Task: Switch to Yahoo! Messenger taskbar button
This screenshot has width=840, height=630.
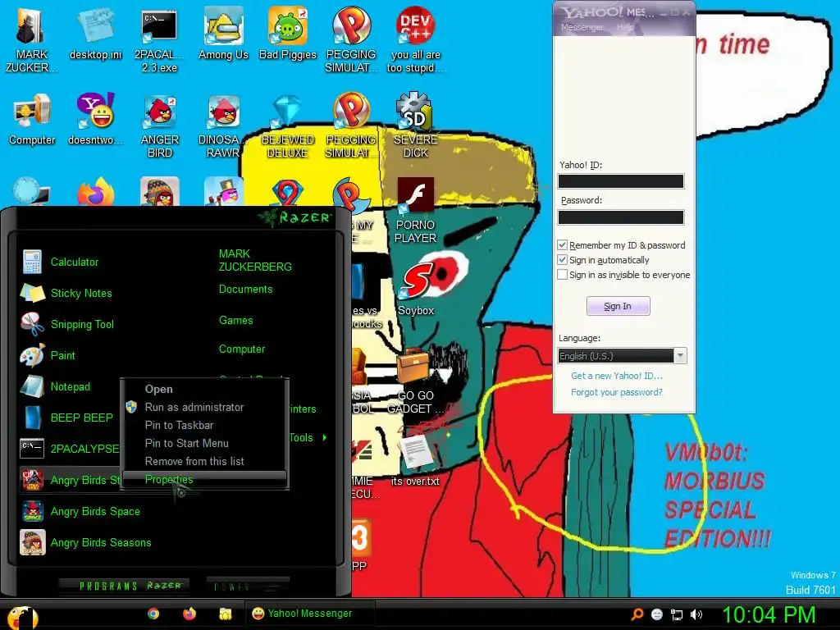Action: (309, 614)
